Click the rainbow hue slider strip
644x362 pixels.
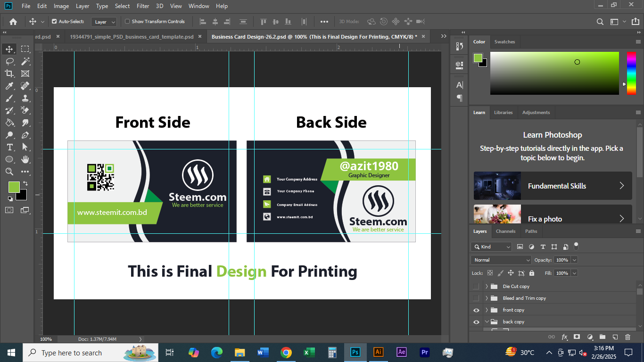tap(631, 73)
